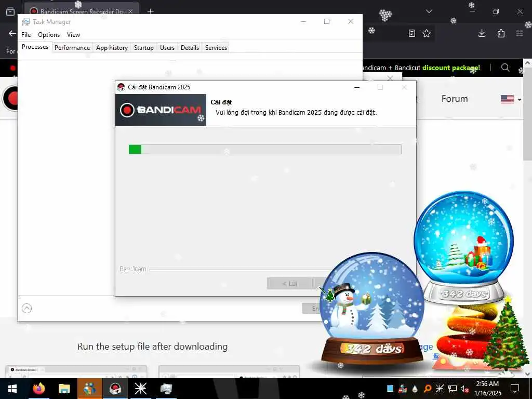Switch to Task Manager from the taskbar
This screenshot has width=532, height=399.
166,389
